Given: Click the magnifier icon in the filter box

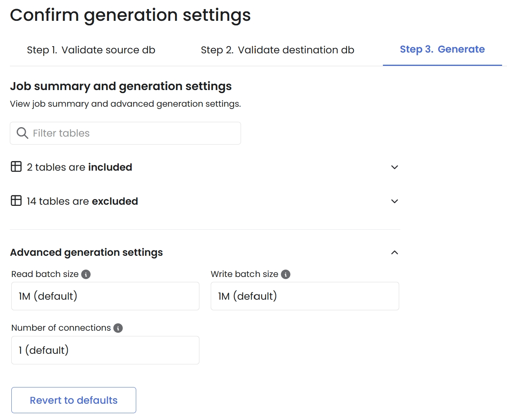Looking at the screenshot, I should pyautogui.click(x=22, y=133).
